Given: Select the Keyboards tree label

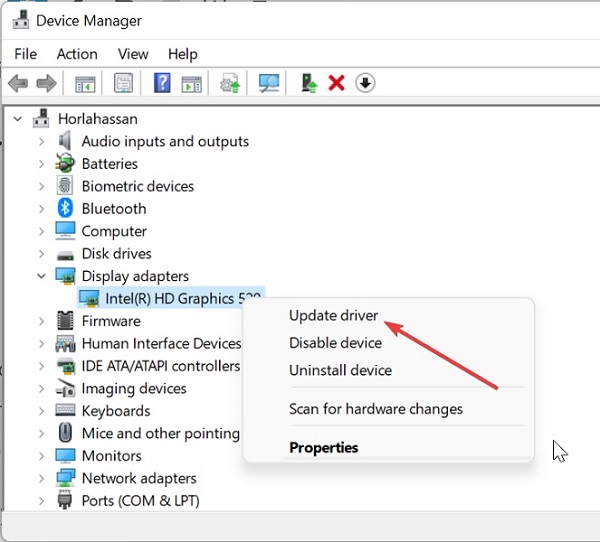Looking at the screenshot, I should coord(116,411).
